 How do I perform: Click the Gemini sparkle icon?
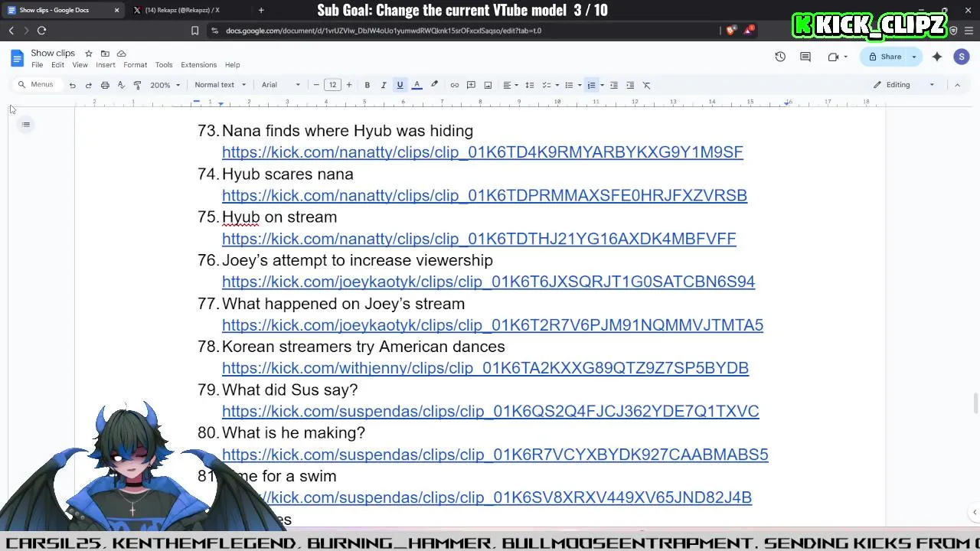(937, 57)
